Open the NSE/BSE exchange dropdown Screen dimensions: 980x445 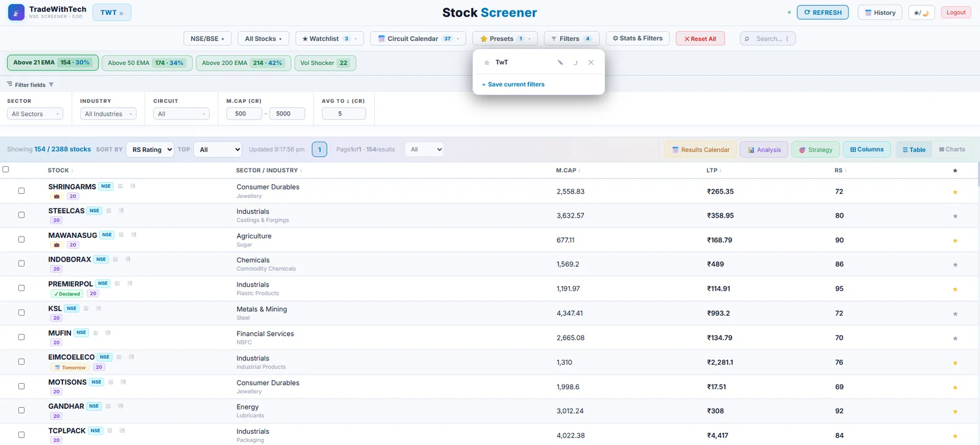point(208,39)
